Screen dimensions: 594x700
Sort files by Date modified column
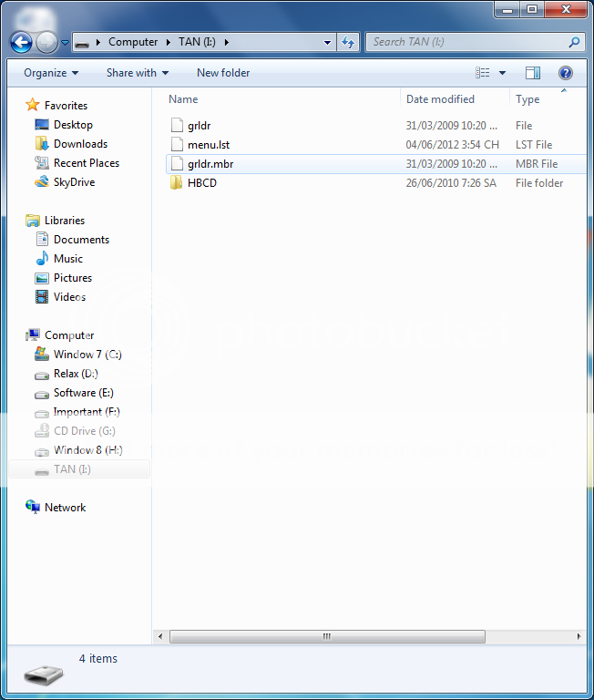tap(440, 99)
